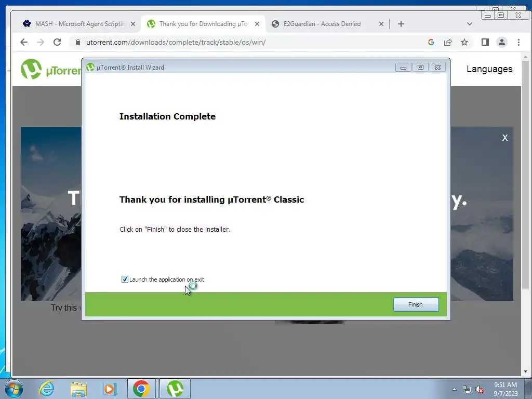The image size is (532, 399).
Task: Click the µTorrent logo on webpage
Action: [x=51, y=69]
